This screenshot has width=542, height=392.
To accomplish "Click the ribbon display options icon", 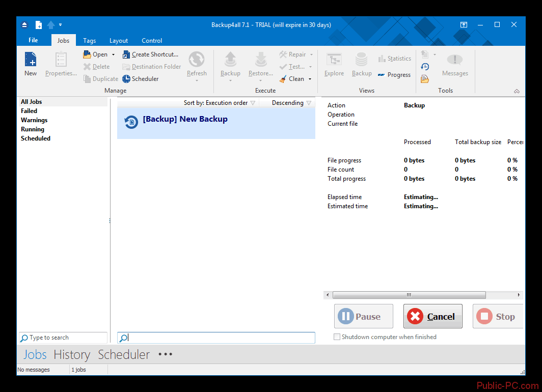I will 464,25.
